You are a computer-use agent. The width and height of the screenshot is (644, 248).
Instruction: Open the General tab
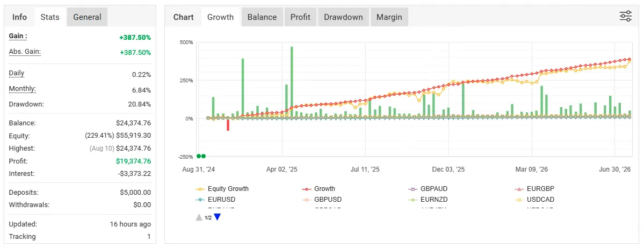point(87,17)
